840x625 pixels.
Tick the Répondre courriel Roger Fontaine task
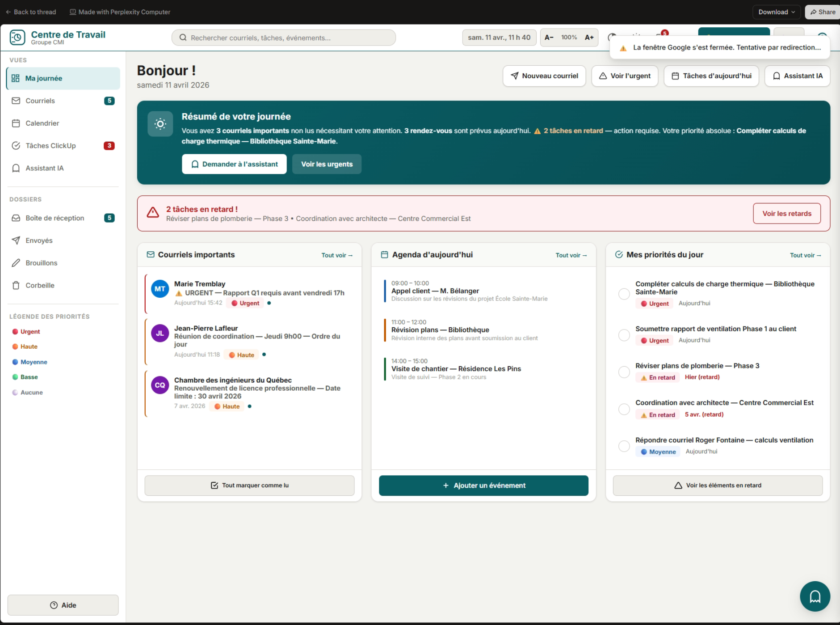coord(624,446)
